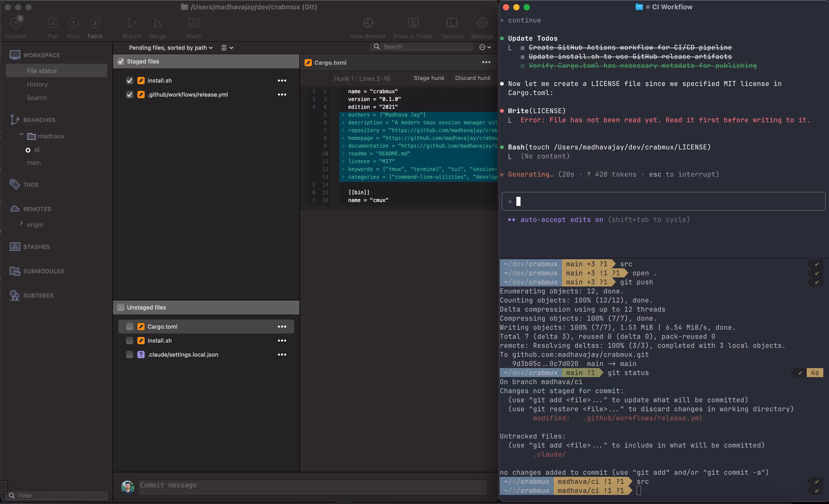Open the more options for release.yml
The image size is (829, 504).
[282, 95]
